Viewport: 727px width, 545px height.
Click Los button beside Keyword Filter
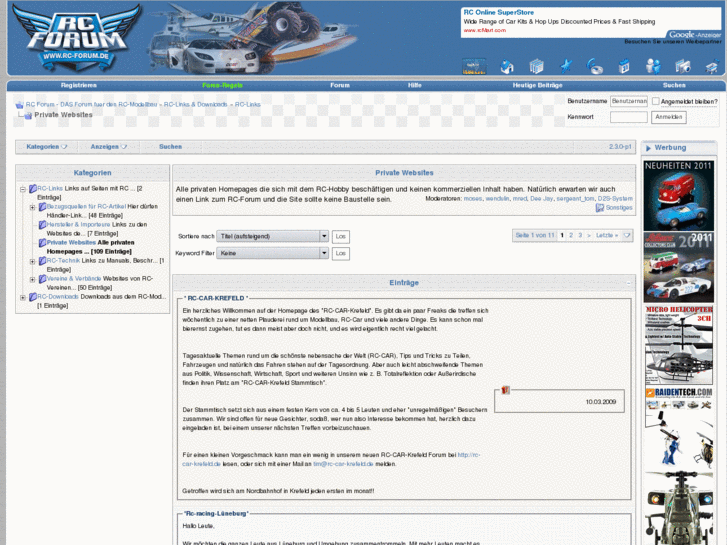pyautogui.click(x=341, y=254)
